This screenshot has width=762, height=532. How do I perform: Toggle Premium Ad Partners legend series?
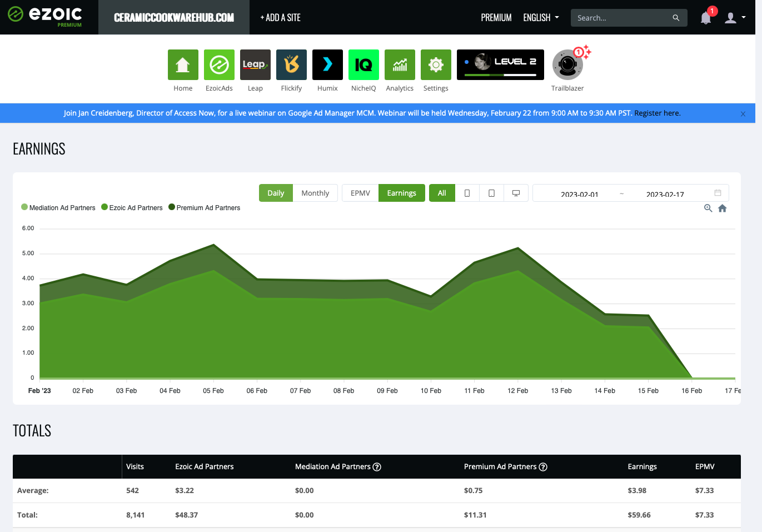[205, 207]
